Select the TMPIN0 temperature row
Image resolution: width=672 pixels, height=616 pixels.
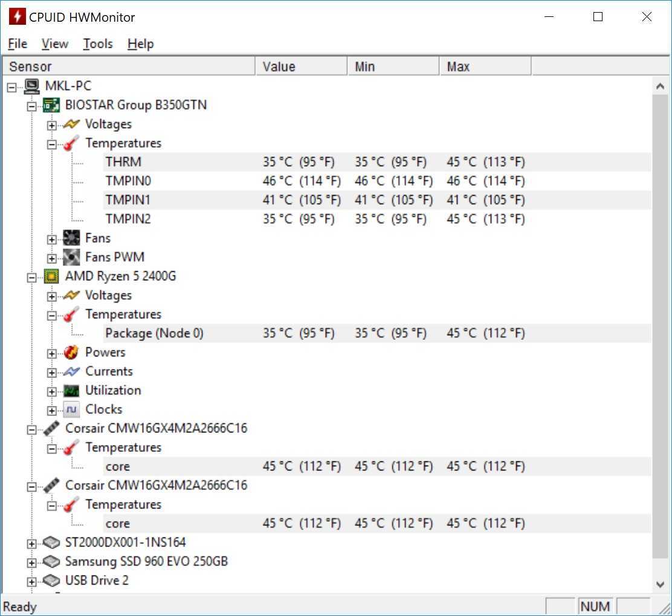point(128,181)
